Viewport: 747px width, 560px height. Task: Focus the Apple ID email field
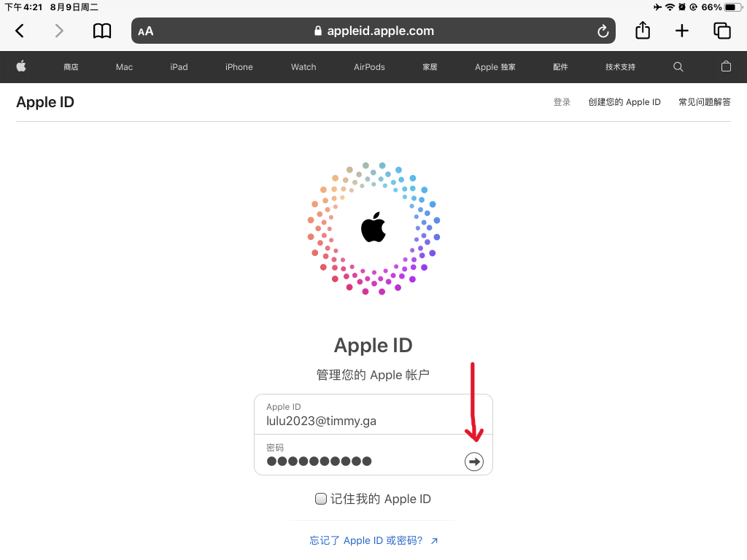tap(373, 414)
